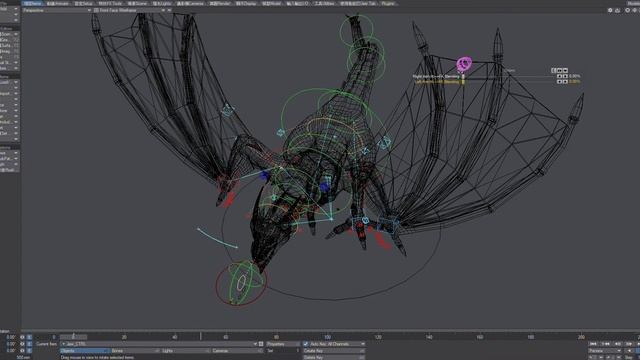Open the Scene tab
This screenshot has width=640, height=360.
(138, 3)
